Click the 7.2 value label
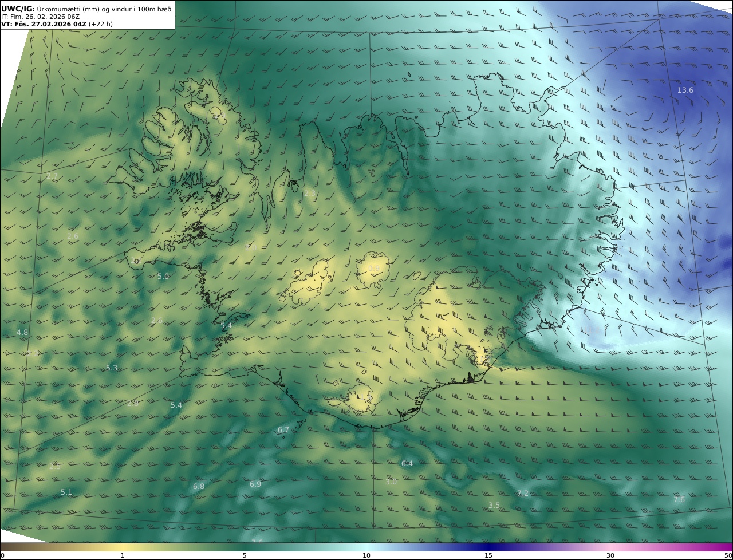The width and height of the screenshot is (733, 560). pos(523,493)
